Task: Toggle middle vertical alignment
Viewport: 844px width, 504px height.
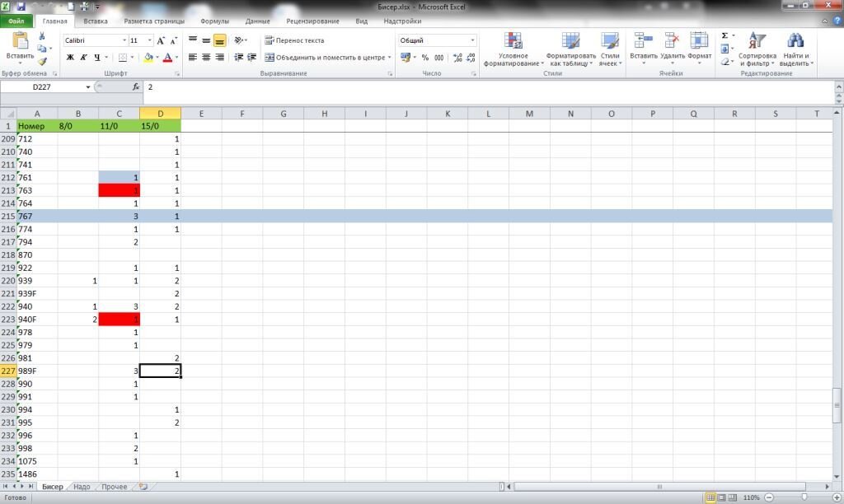Action: click(206, 40)
